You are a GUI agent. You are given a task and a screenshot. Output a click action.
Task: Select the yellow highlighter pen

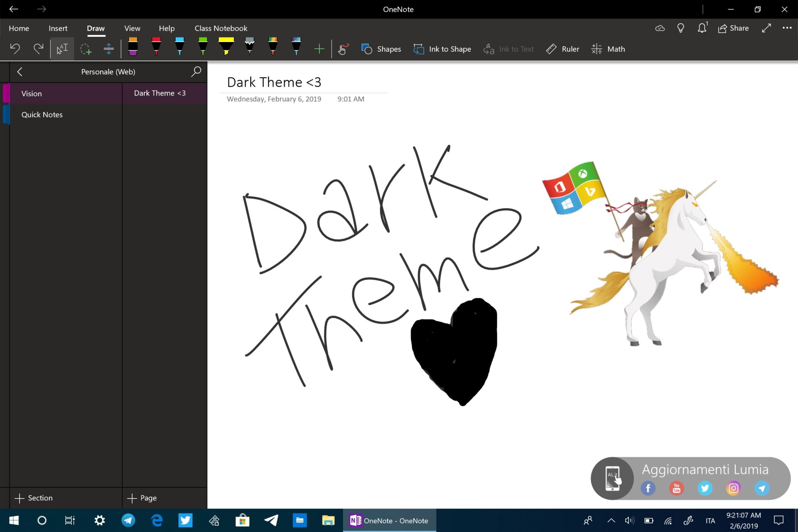[x=226, y=48]
